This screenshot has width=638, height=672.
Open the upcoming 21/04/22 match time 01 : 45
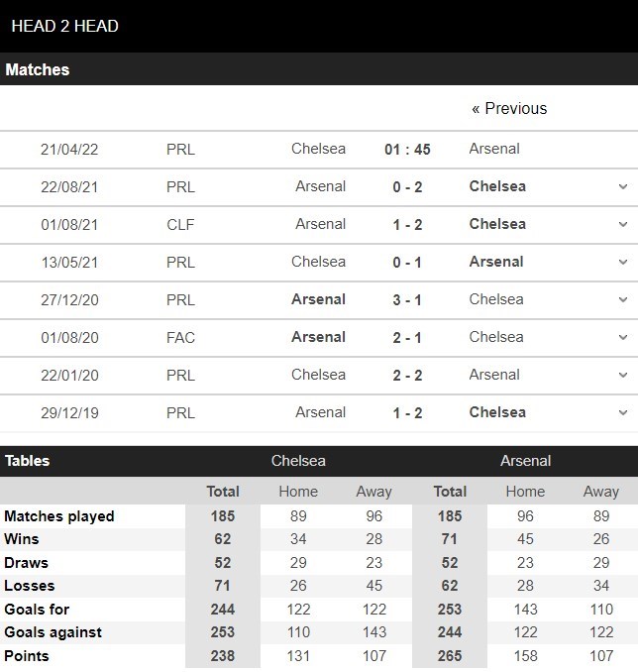click(407, 149)
